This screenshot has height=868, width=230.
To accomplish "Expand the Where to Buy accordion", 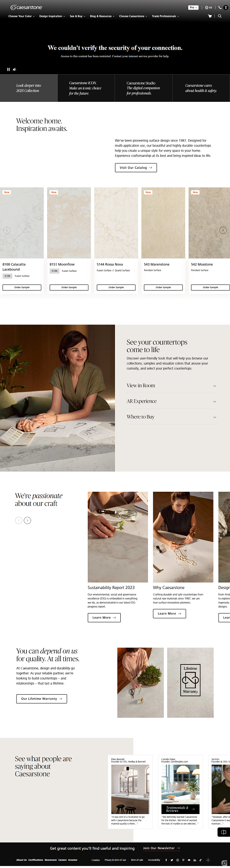I will pyautogui.click(x=171, y=417).
